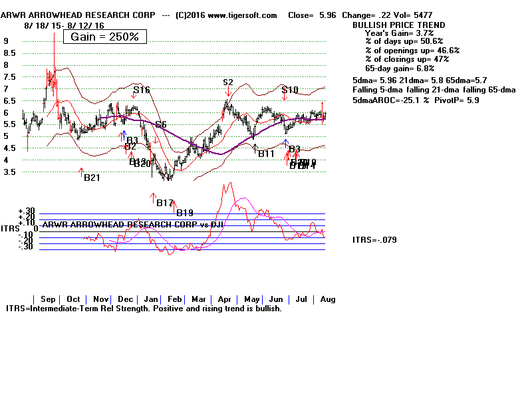
Task: Select the 65-day gain statistic
Action: pyautogui.click(x=399, y=68)
